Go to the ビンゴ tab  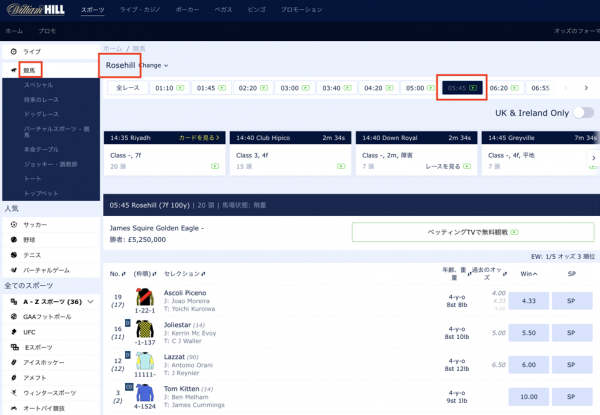tap(256, 10)
